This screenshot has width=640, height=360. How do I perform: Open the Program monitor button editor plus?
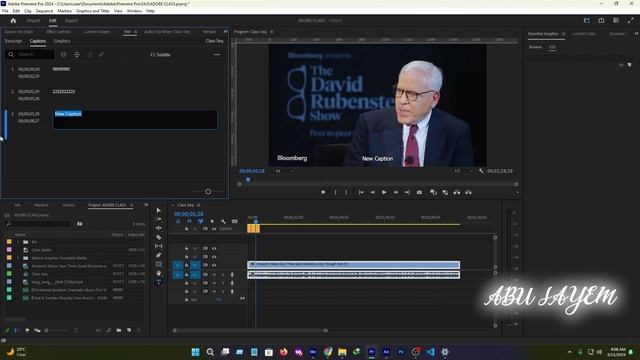[x=517, y=192]
